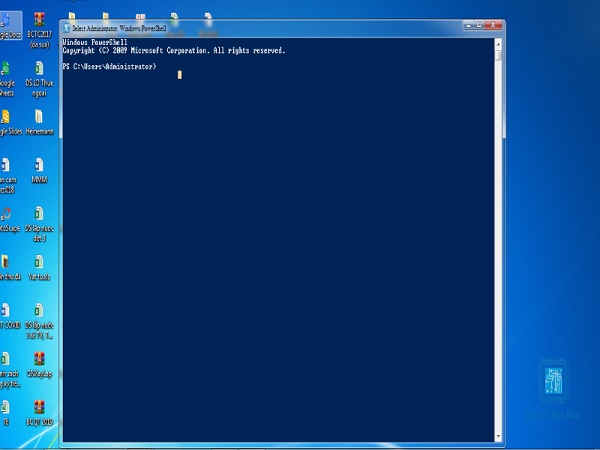The width and height of the screenshot is (600, 450).
Task: Select the COVID Word document icon
Action: tap(10, 316)
